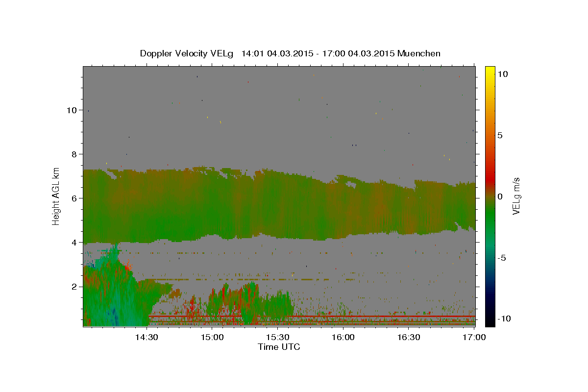Click the colorbar '5' tick label

pos(500,135)
